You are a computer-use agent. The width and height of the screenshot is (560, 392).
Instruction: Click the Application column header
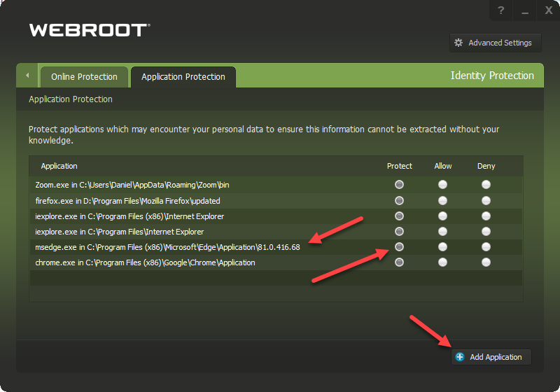pyautogui.click(x=59, y=166)
